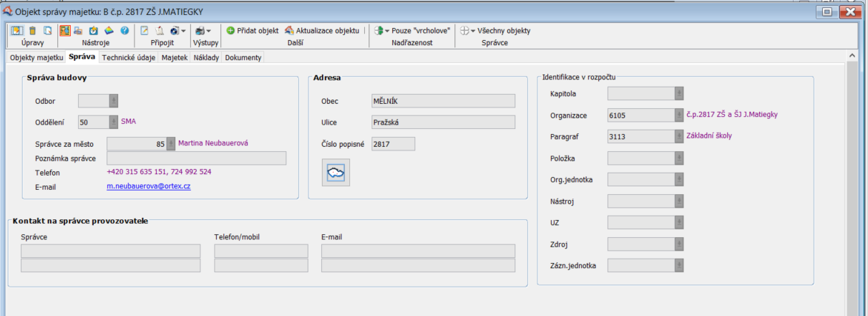Switch to the Objekty majetku tab

pos(36,57)
